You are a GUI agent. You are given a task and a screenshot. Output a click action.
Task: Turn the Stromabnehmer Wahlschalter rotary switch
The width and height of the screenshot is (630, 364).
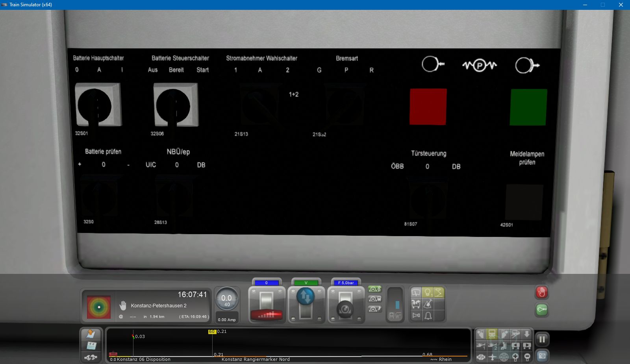point(260,105)
